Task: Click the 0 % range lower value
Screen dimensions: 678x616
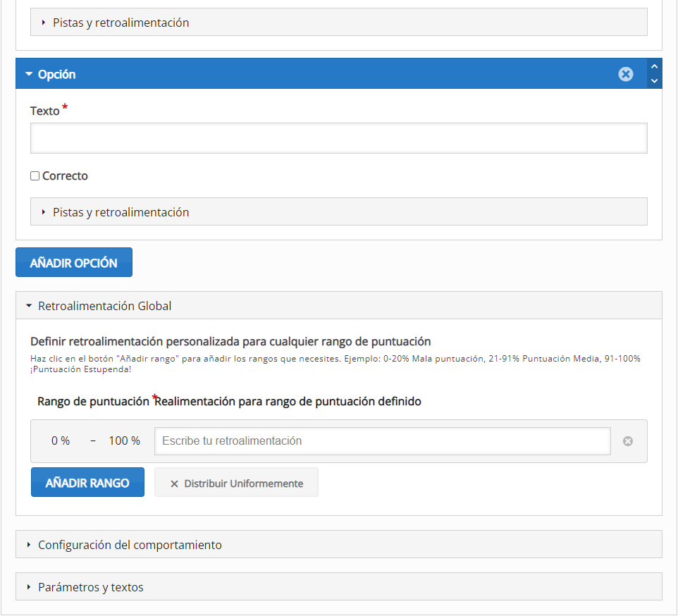Action: pyautogui.click(x=61, y=441)
